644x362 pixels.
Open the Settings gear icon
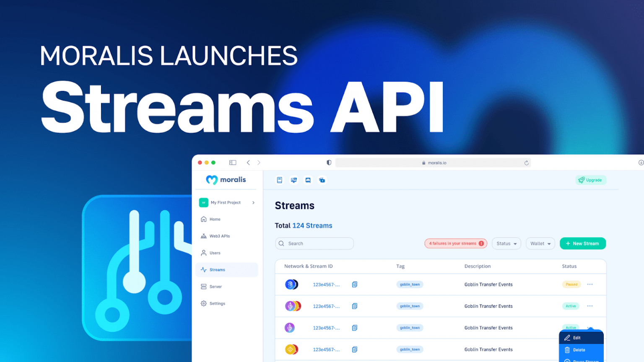204,303
